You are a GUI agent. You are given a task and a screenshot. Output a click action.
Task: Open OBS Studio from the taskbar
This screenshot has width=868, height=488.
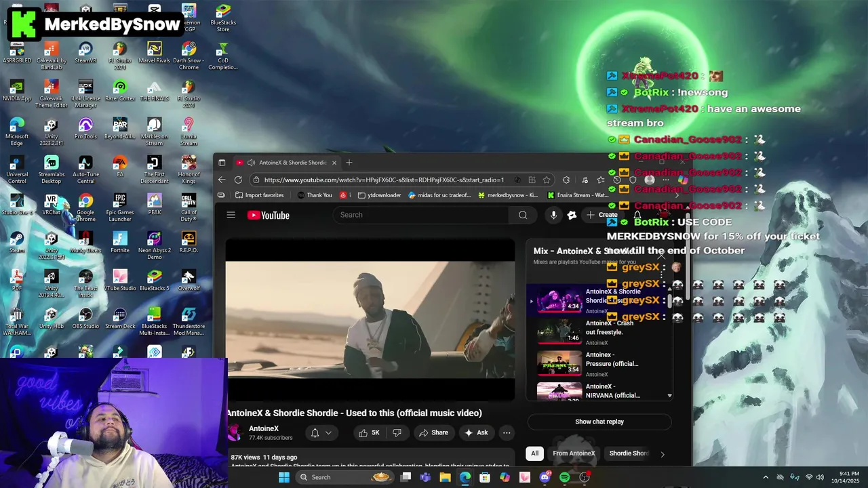click(x=585, y=477)
